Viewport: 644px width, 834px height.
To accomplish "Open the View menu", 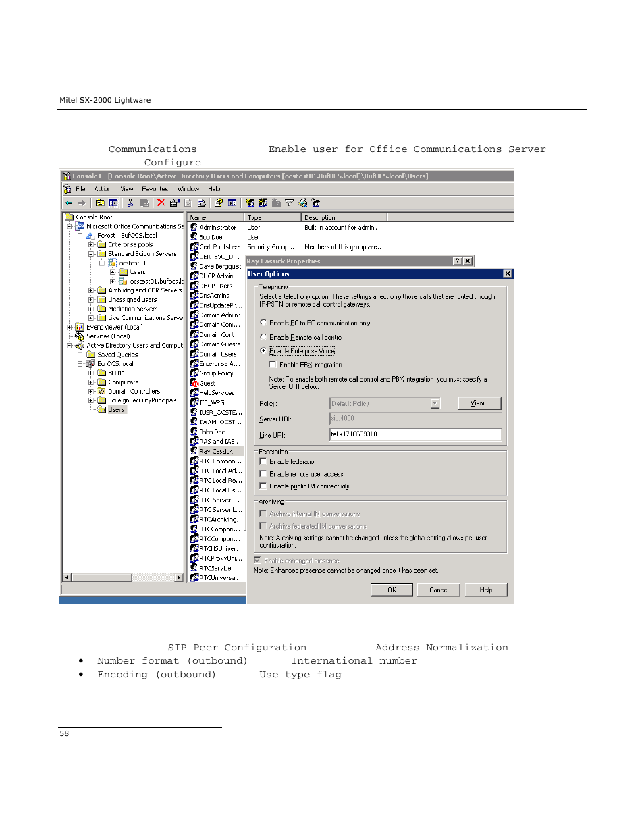I will pos(127,189).
